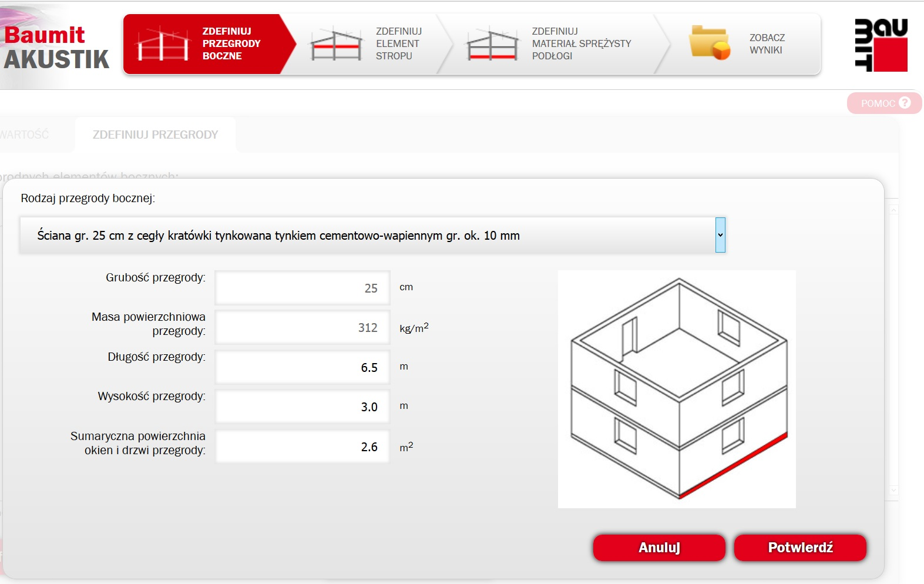Screen dimensions: 924x584
Task: Click the Baumit logo in corner
Action: tap(881, 45)
